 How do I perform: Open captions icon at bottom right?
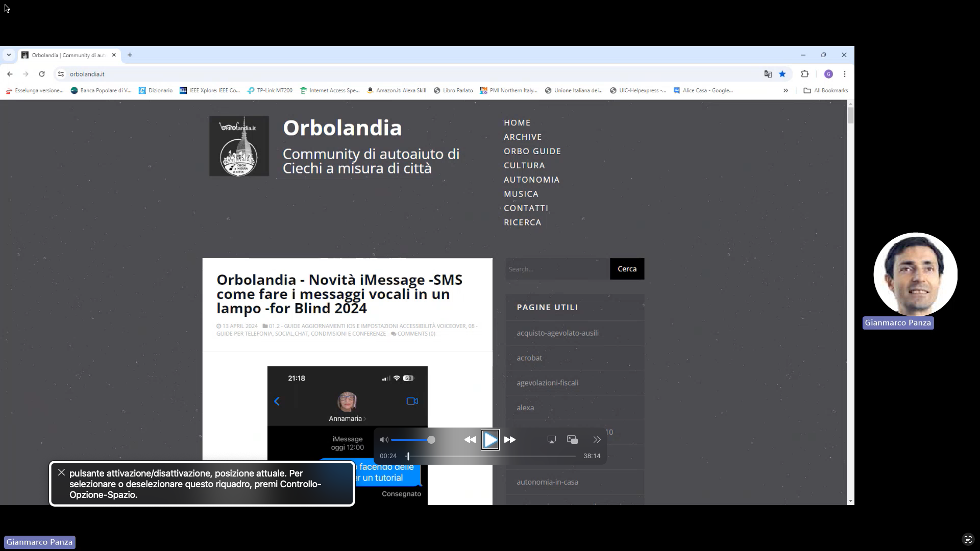(968, 539)
